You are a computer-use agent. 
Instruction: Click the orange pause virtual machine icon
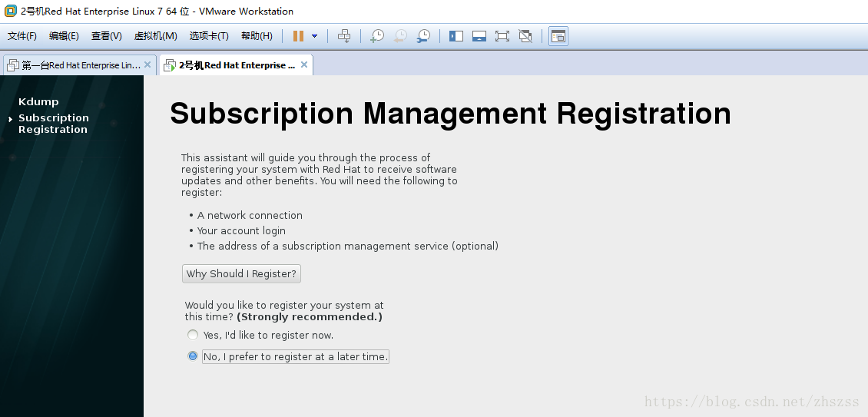point(298,36)
